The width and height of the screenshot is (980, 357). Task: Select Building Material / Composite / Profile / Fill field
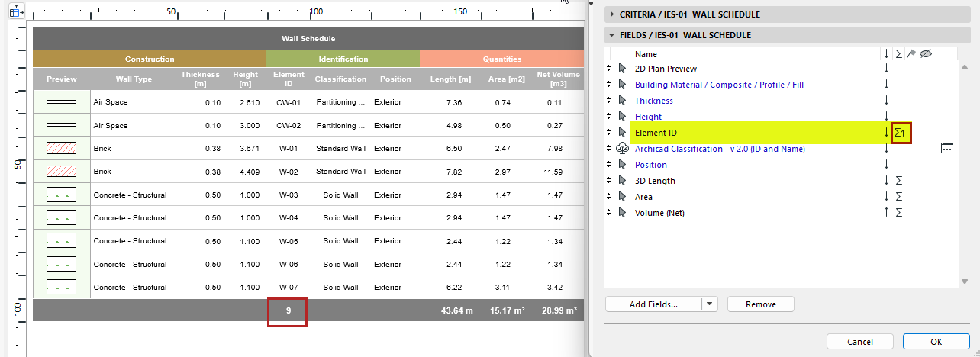[719, 85]
